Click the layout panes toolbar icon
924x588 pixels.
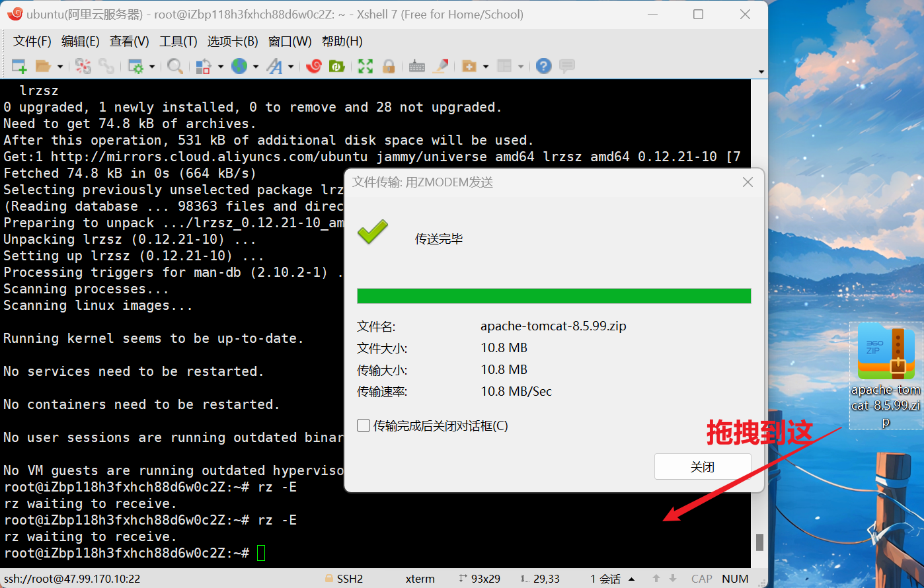pyautogui.click(x=505, y=65)
